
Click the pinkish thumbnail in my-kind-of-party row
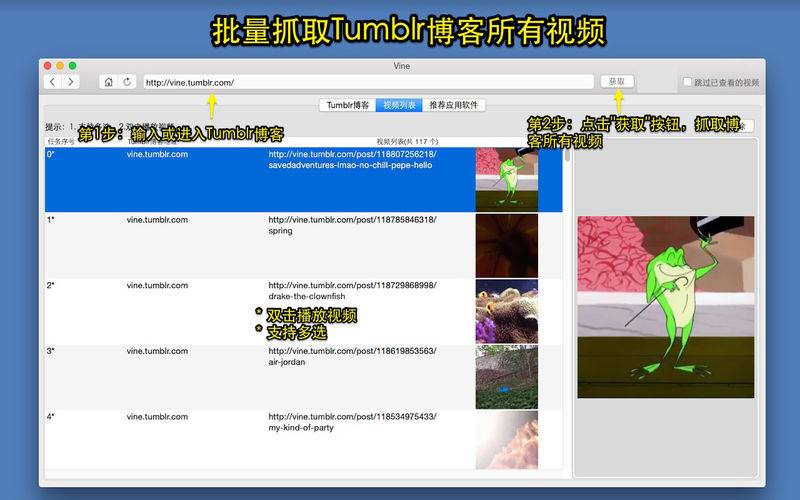coord(507,440)
